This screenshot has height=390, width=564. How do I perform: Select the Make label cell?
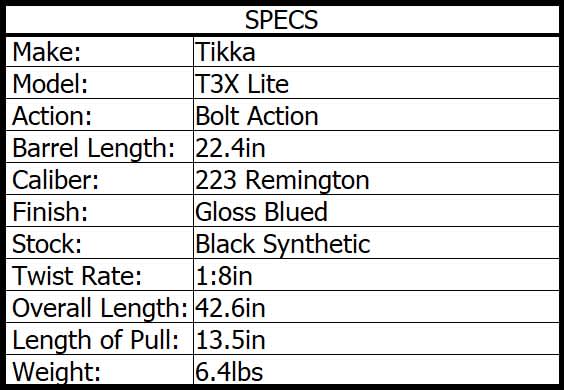coord(99,52)
